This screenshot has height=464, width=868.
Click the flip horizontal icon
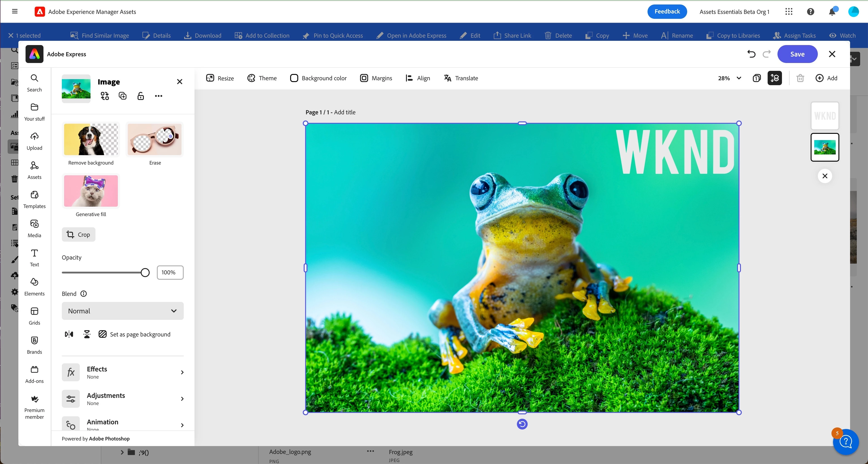pyautogui.click(x=69, y=334)
